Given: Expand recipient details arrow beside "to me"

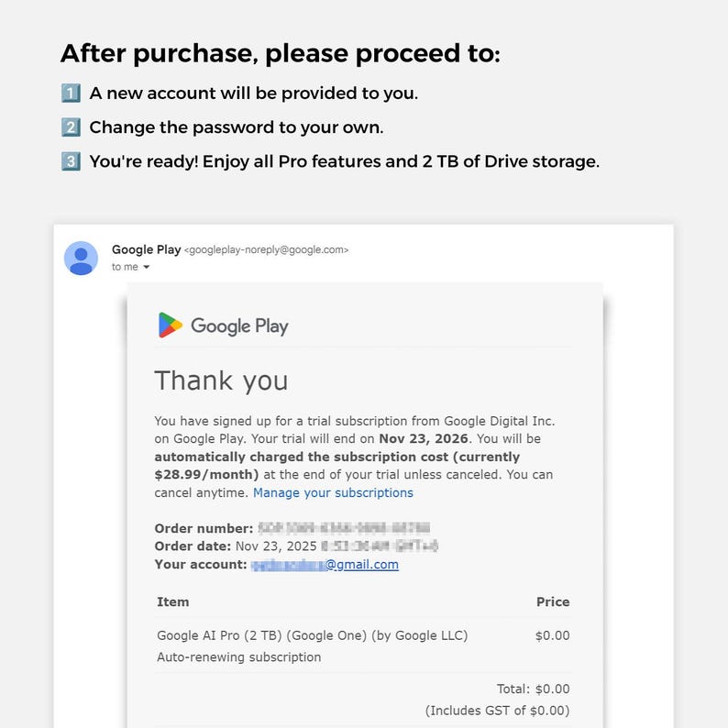Looking at the screenshot, I should click(146, 268).
